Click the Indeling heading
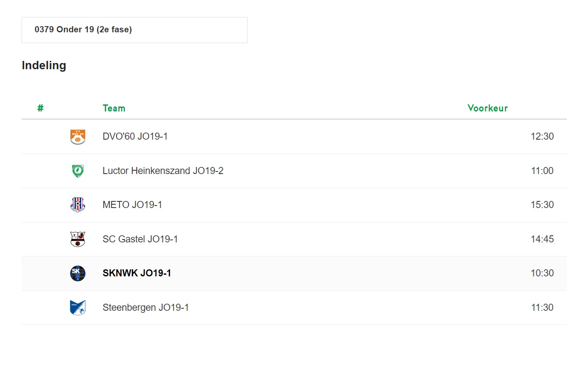 click(x=44, y=65)
